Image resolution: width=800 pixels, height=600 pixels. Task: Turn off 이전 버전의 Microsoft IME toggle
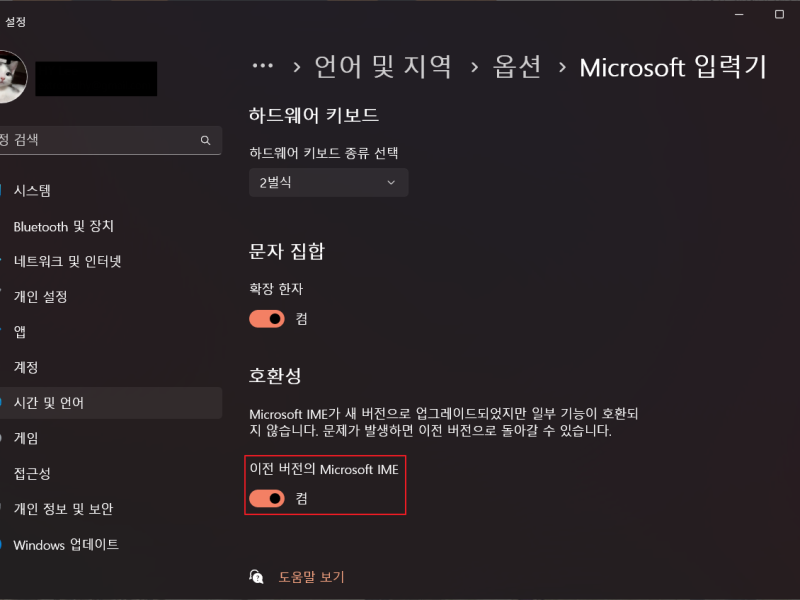[267, 498]
